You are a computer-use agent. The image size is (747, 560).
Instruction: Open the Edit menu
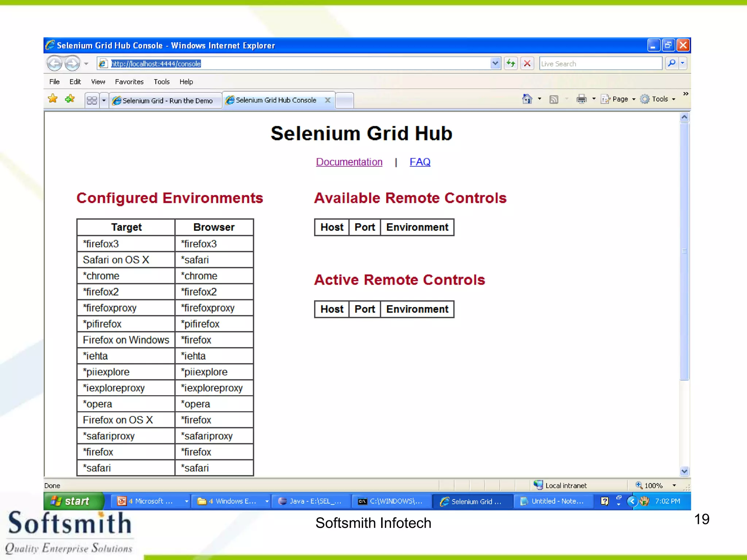75,82
